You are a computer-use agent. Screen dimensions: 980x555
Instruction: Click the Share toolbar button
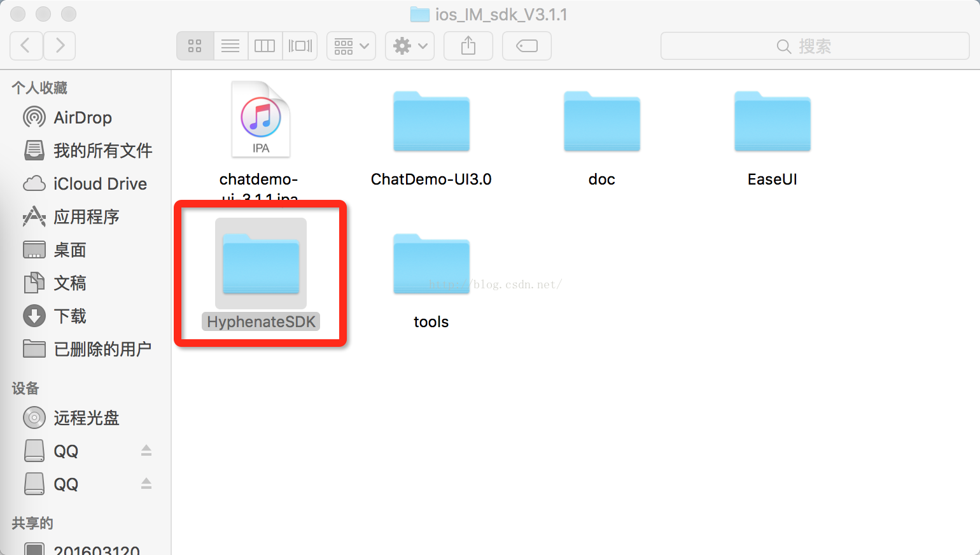point(468,46)
